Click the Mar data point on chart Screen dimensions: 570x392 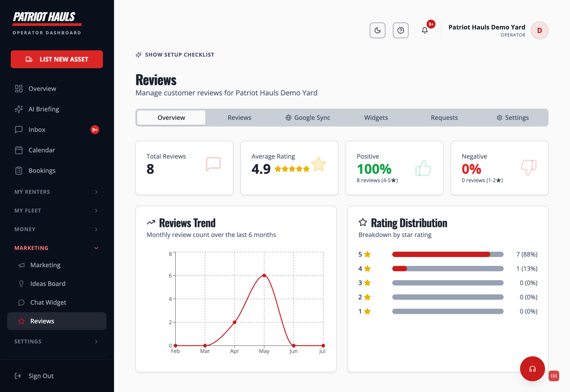205,346
